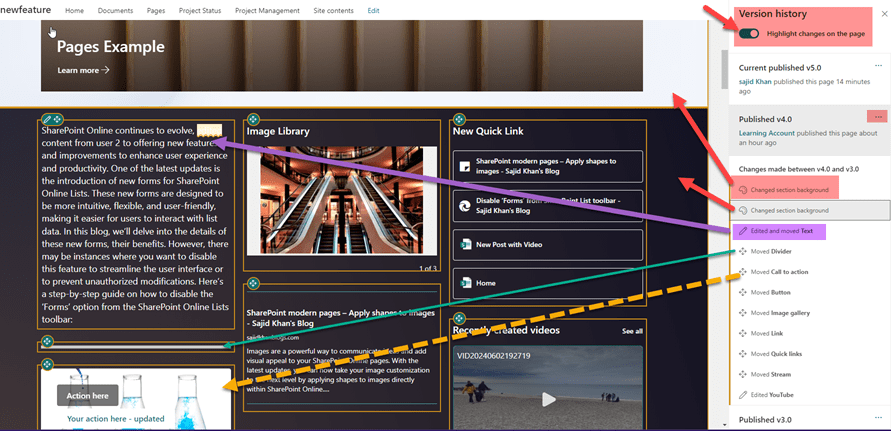Viewport: 891px width, 431px height.
Task: Play the VID20240602192719 video
Action: [x=548, y=399]
